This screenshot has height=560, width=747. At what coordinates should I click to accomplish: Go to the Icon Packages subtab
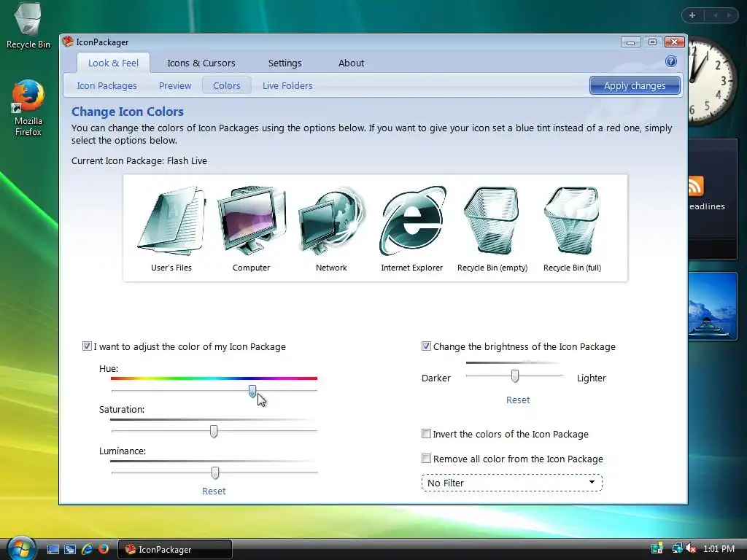coord(107,86)
